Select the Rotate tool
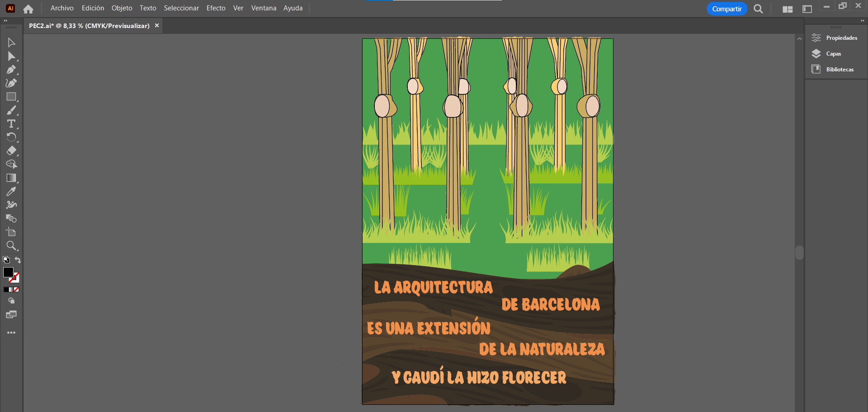 point(11,137)
